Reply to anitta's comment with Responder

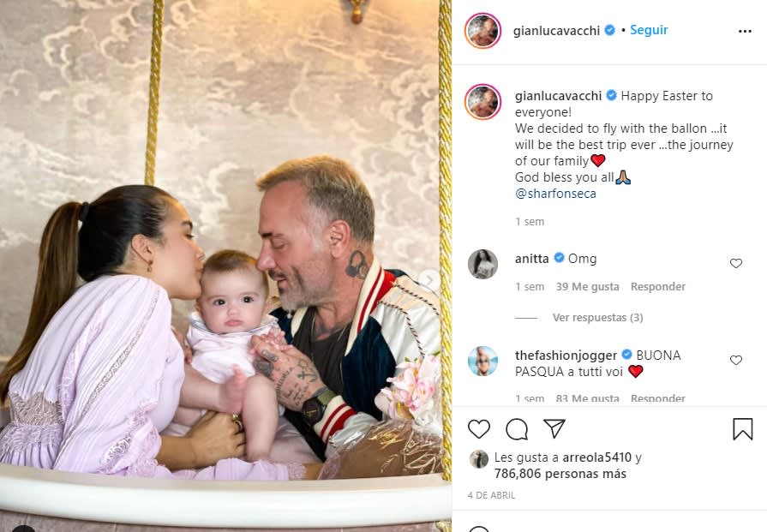tap(658, 286)
